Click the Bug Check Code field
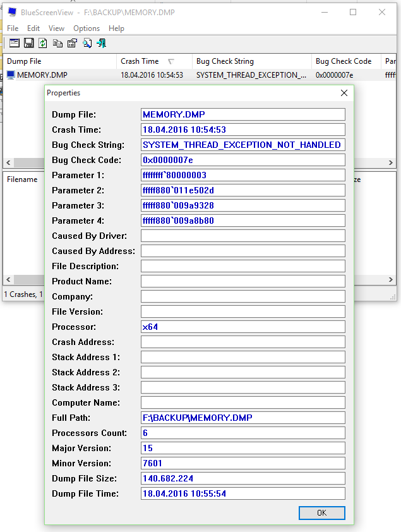 coord(243,160)
